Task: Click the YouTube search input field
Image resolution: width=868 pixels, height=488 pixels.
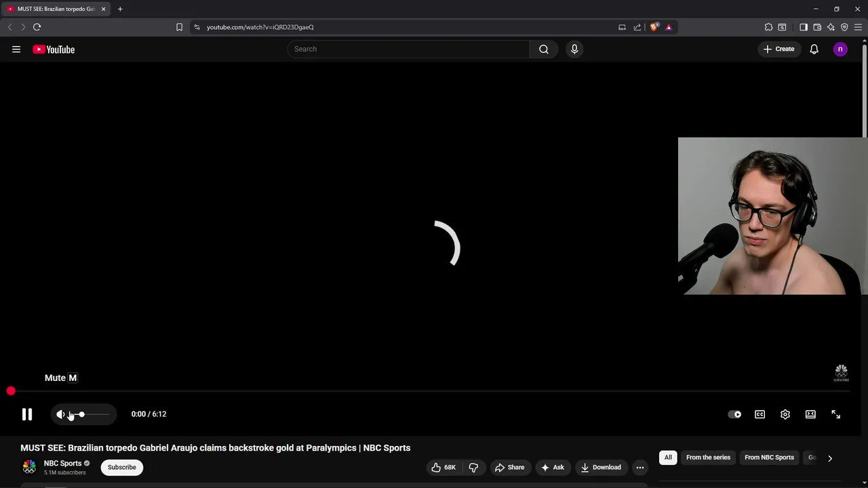Action: click(x=408, y=49)
